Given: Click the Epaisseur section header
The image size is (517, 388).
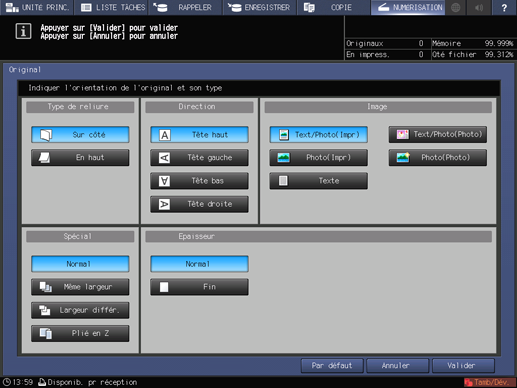Looking at the screenshot, I should point(318,237).
